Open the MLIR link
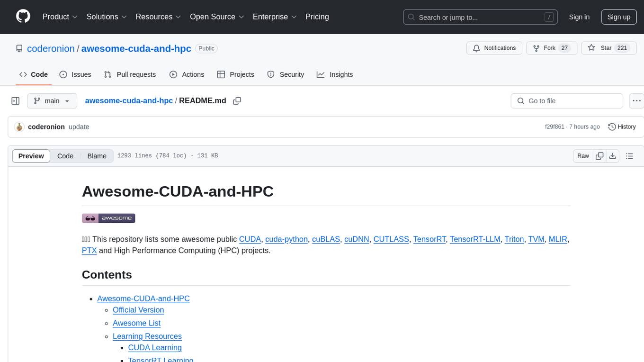Image resolution: width=644 pixels, height=362 pixels. (558, 239)
